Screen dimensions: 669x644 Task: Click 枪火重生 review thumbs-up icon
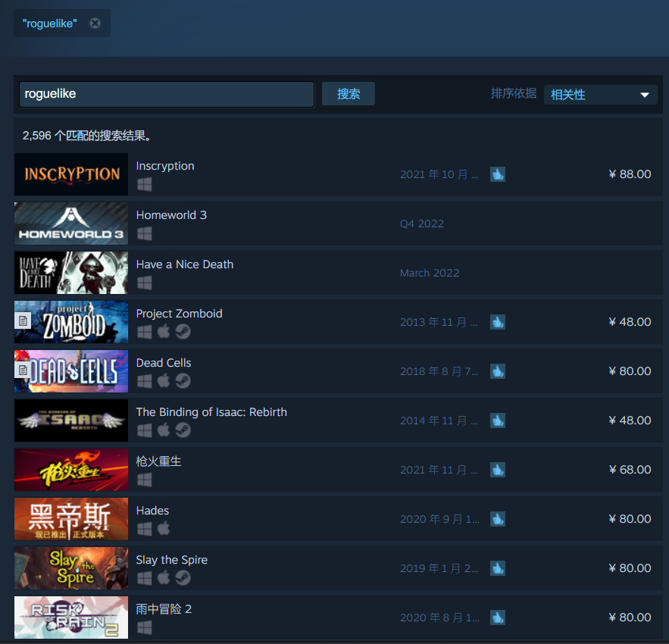point(498,470)
